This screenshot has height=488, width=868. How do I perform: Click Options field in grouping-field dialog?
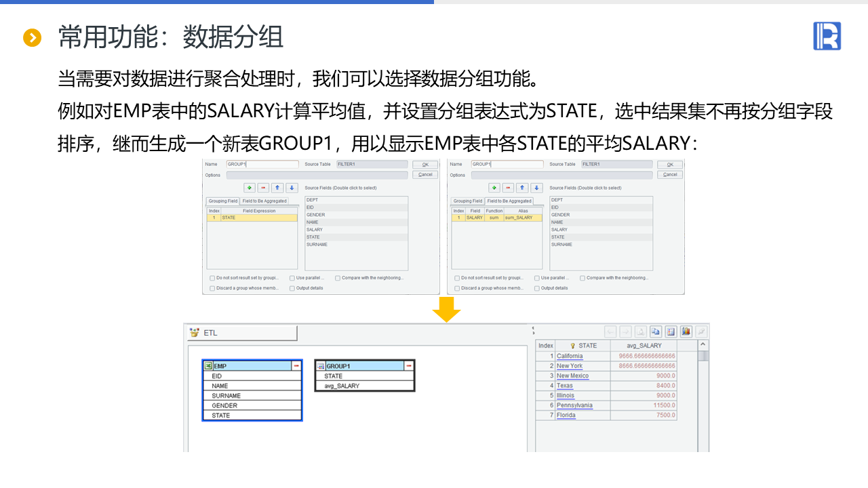click(317, 175)
